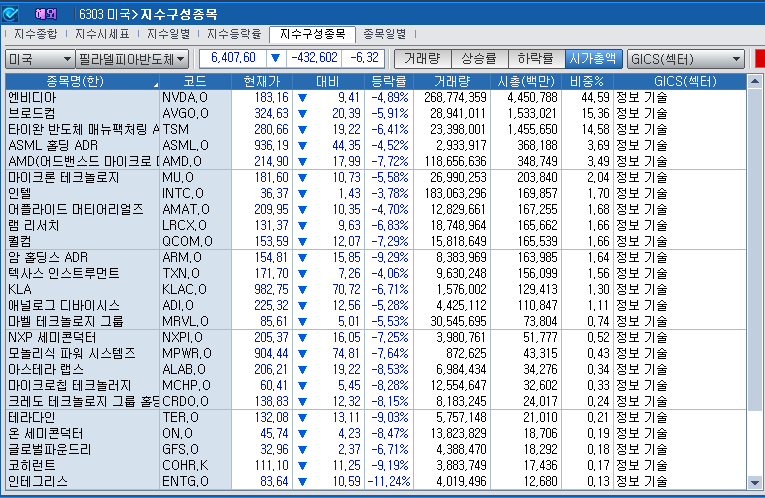Toggle the 상승률 sort button

click(x=479, y=58)
